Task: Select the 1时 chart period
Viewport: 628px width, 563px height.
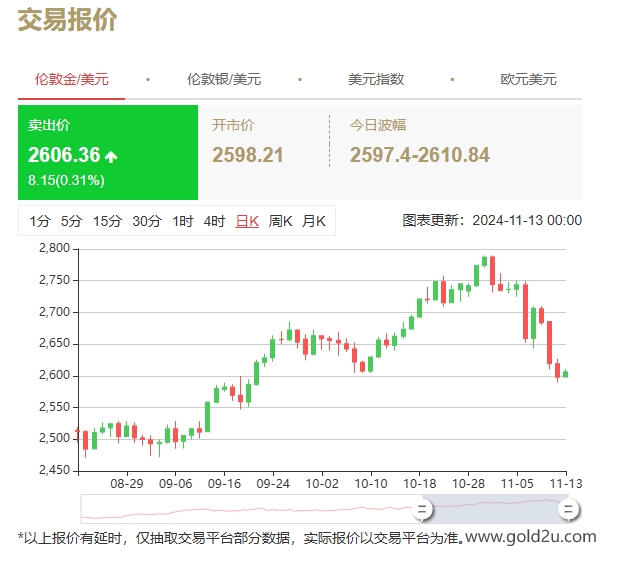Action: coord(182,222)
